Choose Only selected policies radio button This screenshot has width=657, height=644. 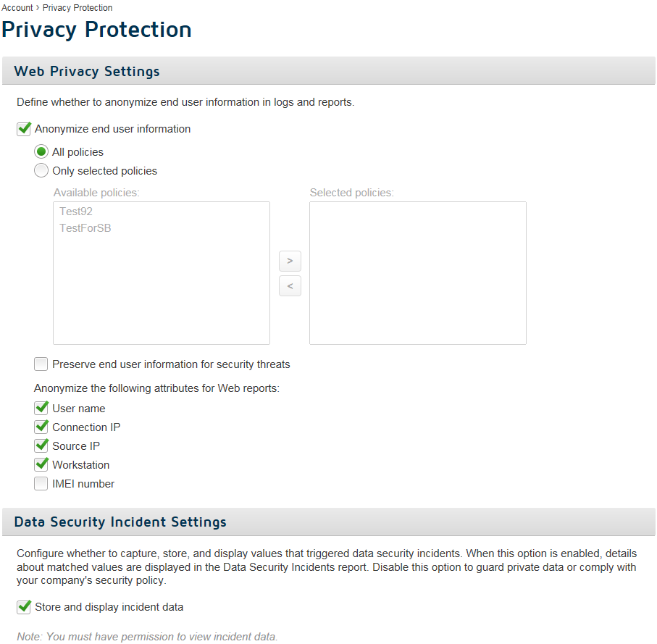coord(41,170)
